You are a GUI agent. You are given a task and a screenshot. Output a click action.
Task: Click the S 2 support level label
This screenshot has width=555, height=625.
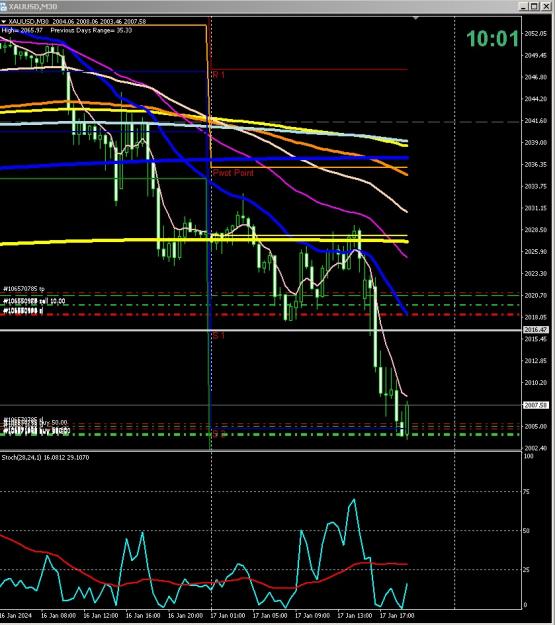tap(218, 434)
